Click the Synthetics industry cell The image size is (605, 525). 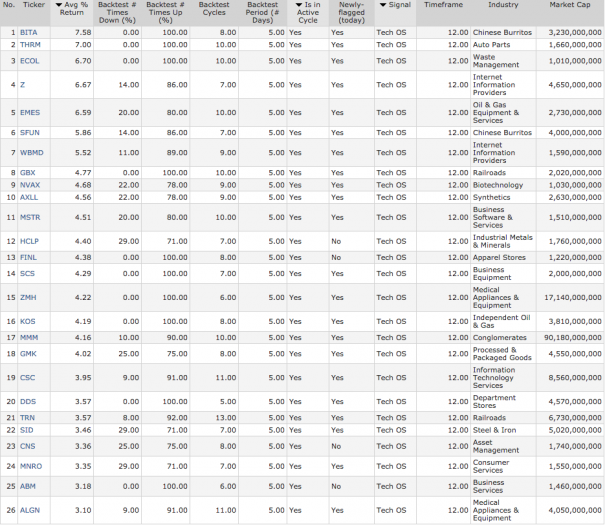click(492, 198)
